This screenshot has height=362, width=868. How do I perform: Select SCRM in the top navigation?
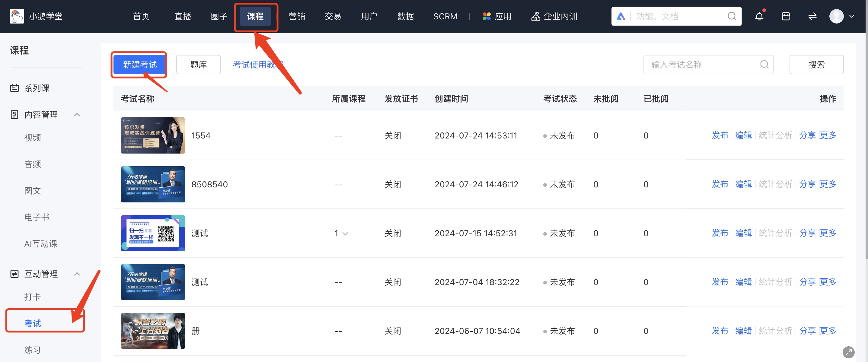445,16
